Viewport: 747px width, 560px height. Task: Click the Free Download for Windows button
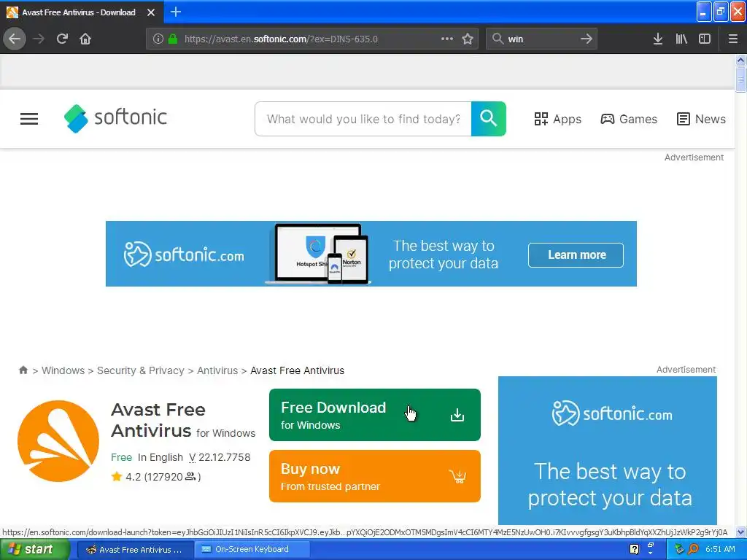pos(375,415)
